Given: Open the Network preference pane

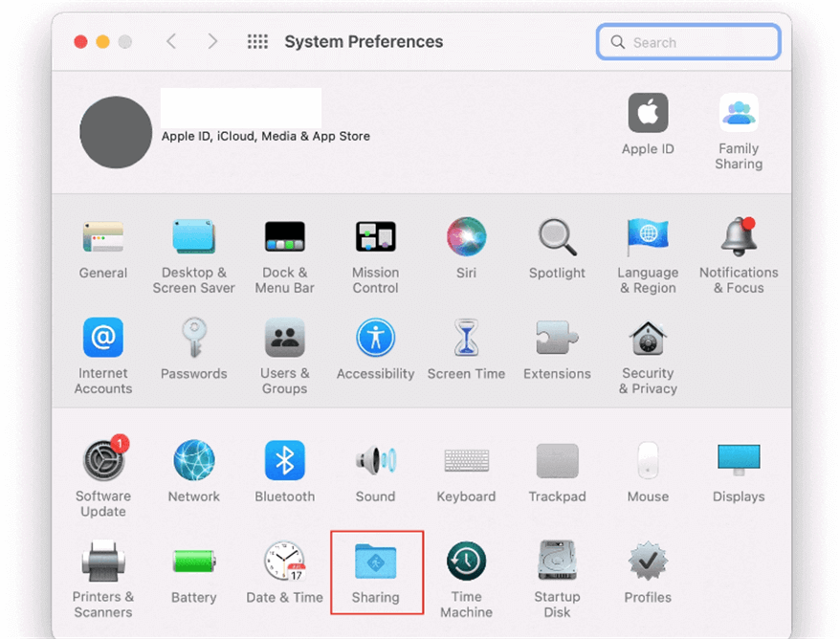Looking at the screenshot, I should [x=194, y=469].
